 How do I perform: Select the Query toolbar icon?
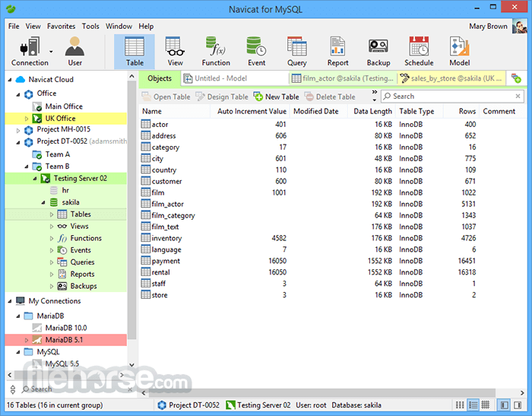(297, 51)
